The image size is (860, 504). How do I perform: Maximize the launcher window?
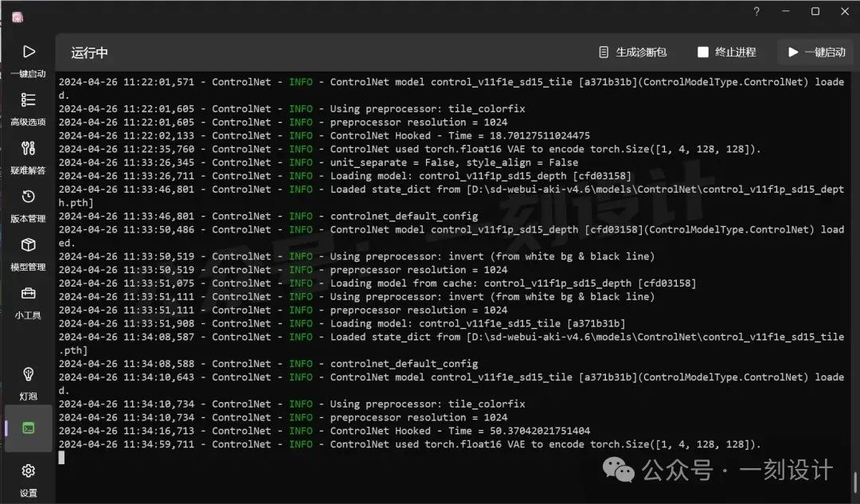click(815, 11)
